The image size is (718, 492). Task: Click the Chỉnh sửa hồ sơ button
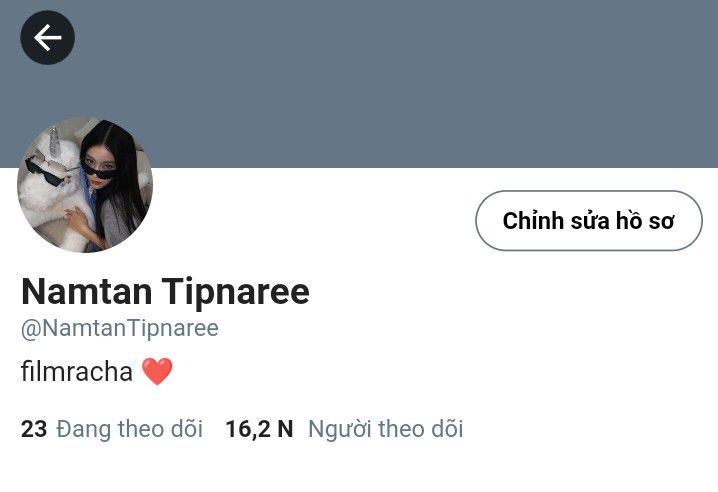click(589, 220)
